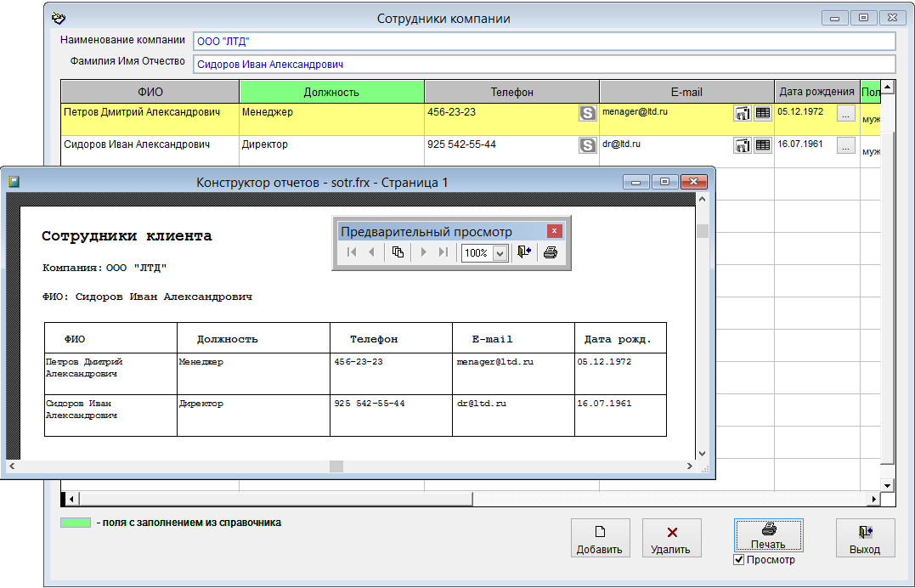Go to the next preview page
Screen dimensions: 915x588
(423, 252)
